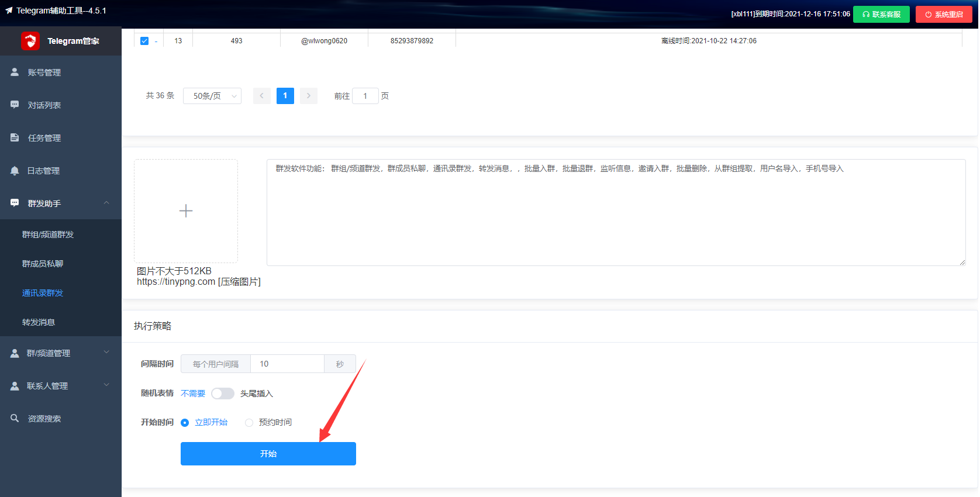
Task: Click the 不需要 label next to switch
Action: coord(193,394)
